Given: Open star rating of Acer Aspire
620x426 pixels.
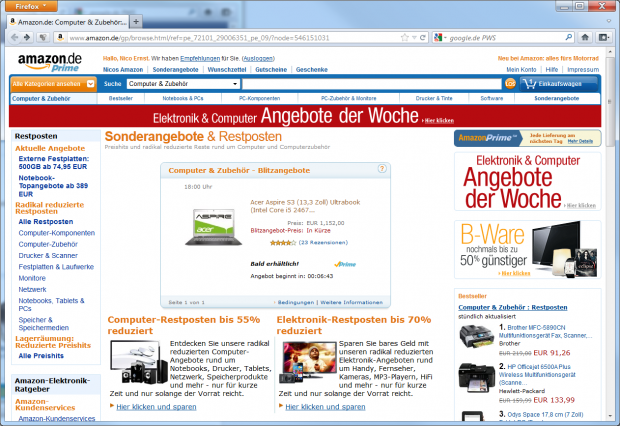Looking at the screenshot, I should click(x=282, y=243).
